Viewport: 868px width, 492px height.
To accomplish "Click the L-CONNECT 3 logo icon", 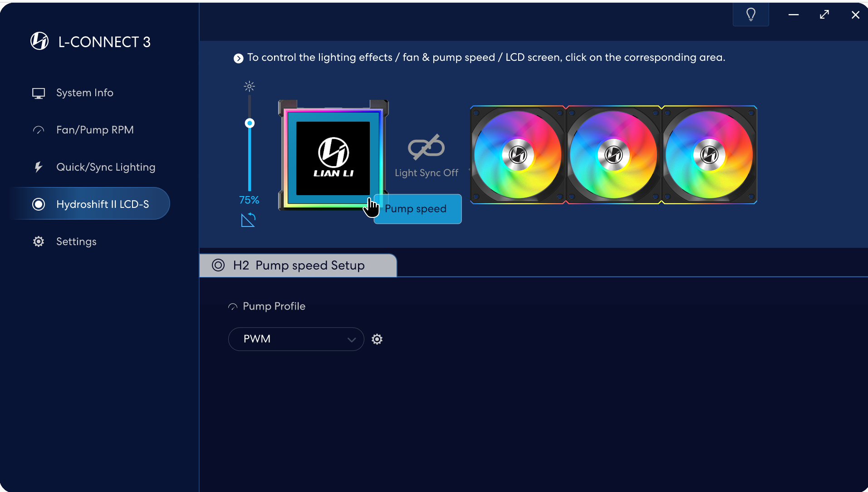I will pyautogui.click(x=39, y=41).
